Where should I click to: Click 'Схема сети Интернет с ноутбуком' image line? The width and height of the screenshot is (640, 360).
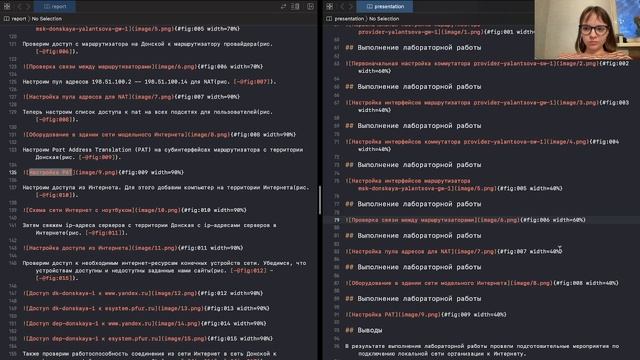135,210
